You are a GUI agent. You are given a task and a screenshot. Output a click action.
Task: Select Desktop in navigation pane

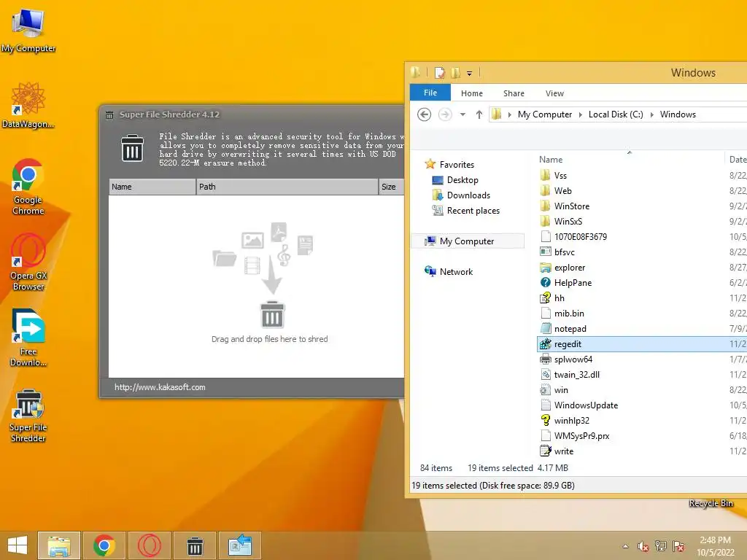[x=455, y=180]
